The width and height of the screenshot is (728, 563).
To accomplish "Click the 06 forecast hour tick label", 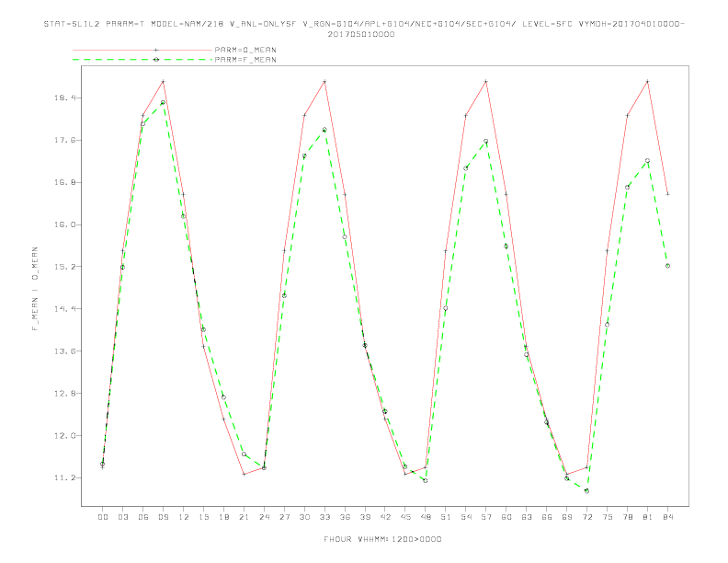I will [x=143, y=517].
